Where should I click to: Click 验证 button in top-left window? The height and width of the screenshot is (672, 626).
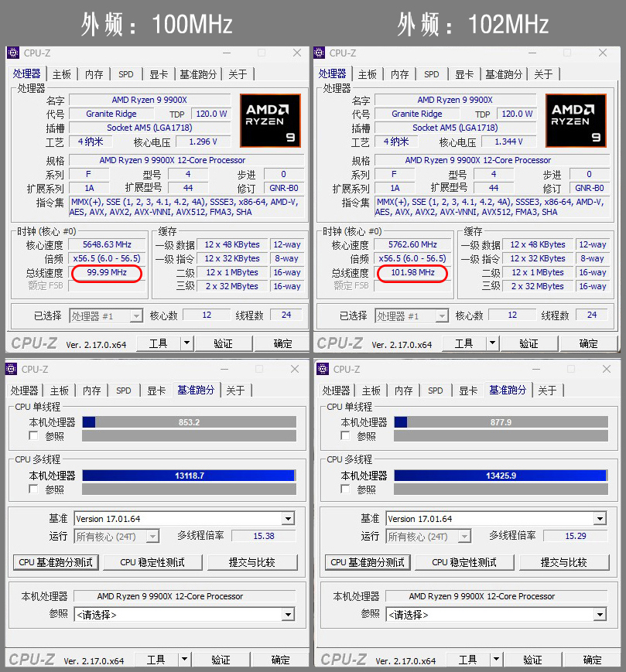(x=223, y=343)
